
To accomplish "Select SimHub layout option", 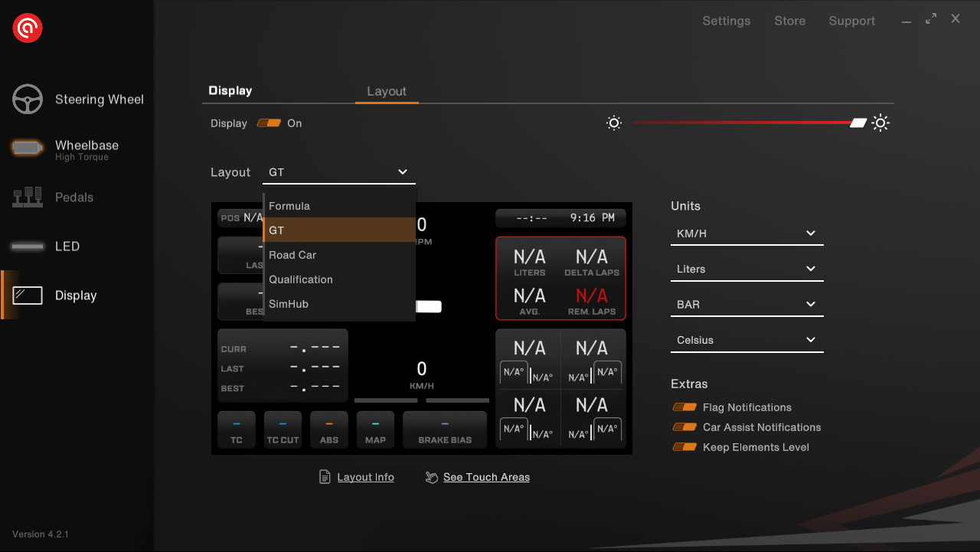I will (x=289, y=304).
